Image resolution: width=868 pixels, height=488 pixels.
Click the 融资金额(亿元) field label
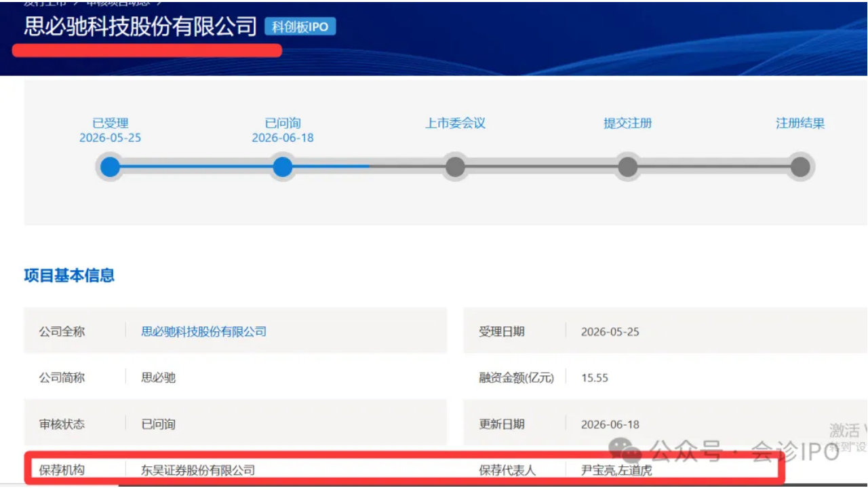(516, 378)
